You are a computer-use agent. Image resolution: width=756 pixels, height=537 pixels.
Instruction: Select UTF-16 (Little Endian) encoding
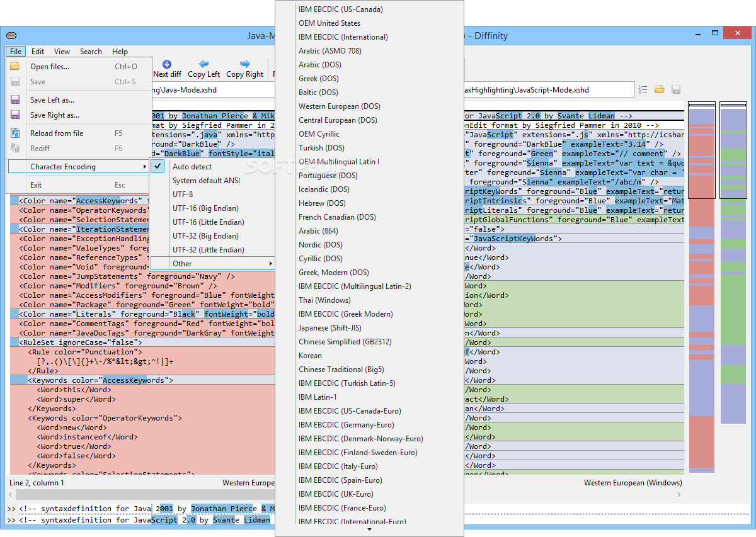coord(213,222)
